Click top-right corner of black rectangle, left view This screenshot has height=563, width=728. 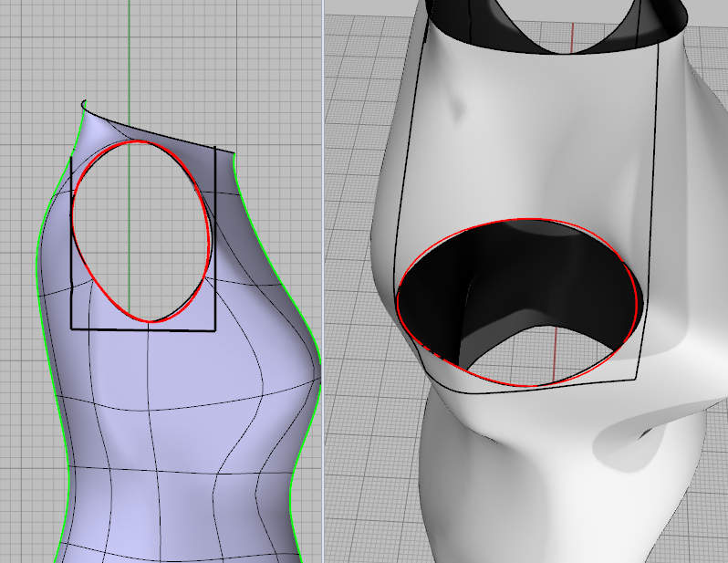tap(215, 148)
